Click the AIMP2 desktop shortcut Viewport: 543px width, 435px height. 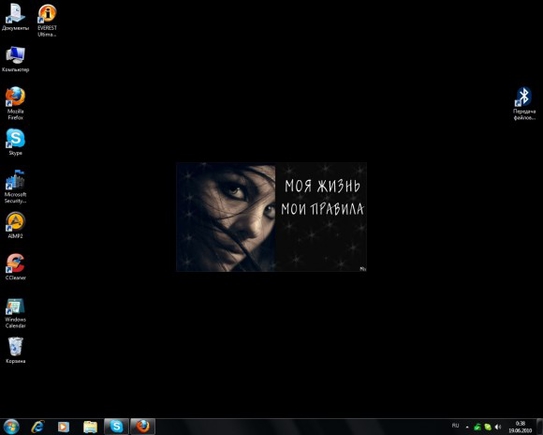[x=16, y=225]
